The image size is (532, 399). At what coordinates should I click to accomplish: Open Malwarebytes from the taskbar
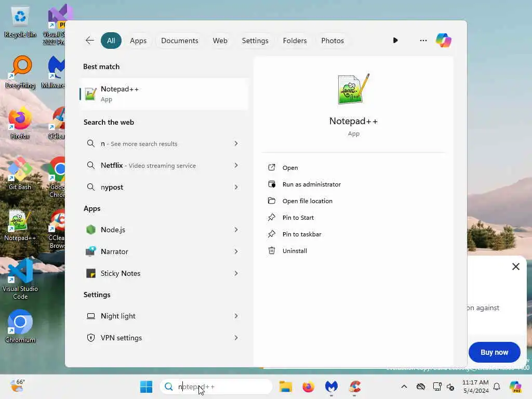pos(331,387)
